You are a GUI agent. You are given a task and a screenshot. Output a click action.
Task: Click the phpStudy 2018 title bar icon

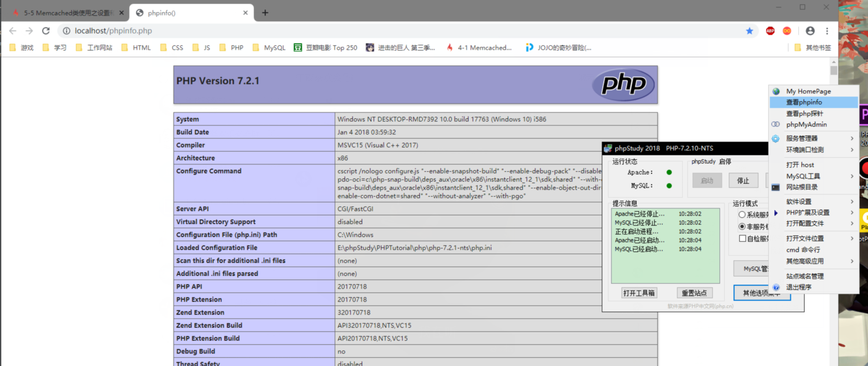(x=608, y=148)
